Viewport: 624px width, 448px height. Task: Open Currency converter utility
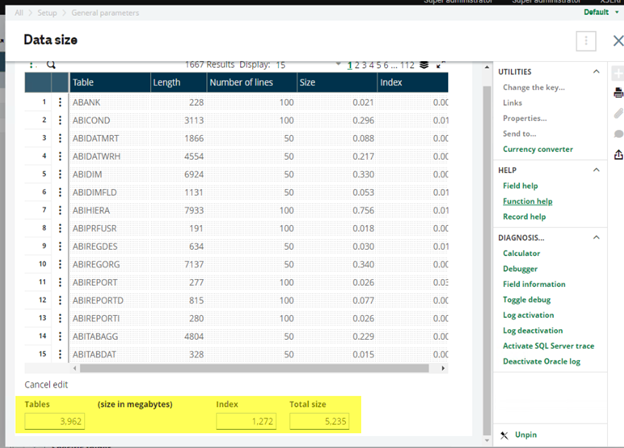tap(538, 149)
